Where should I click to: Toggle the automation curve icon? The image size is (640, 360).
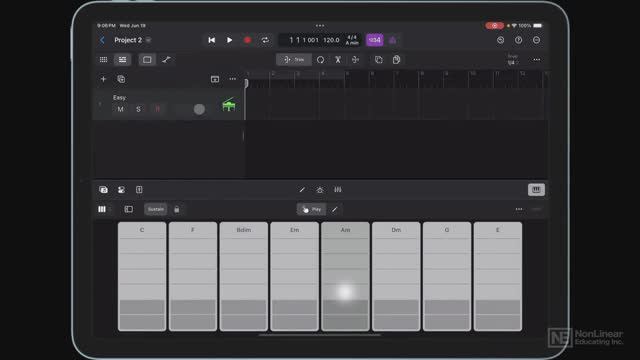(x=166, y=60)
